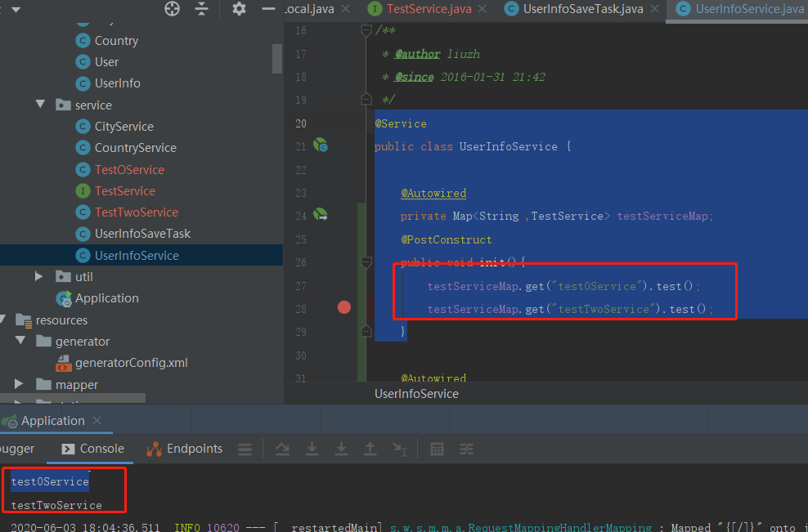This screenshot has height=532, width=808.
Task: Toggle code folding at line 26 init method
Action: 366,262
